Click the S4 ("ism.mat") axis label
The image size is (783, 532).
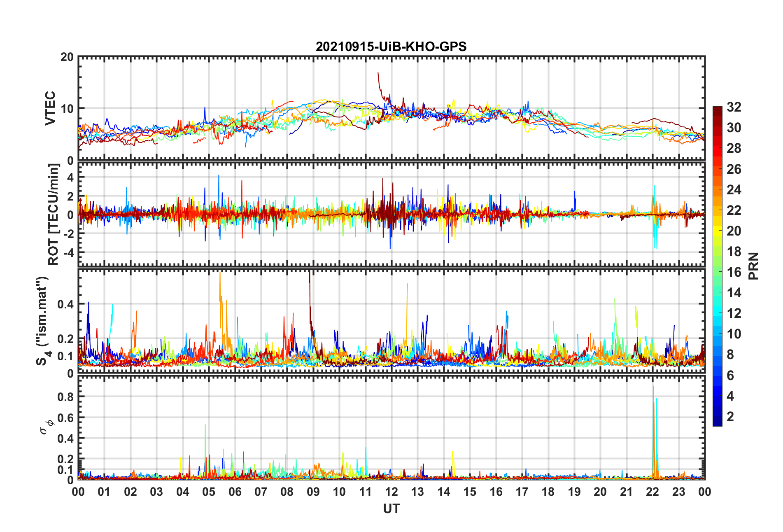pyautogui.click(x=43, y=321)
